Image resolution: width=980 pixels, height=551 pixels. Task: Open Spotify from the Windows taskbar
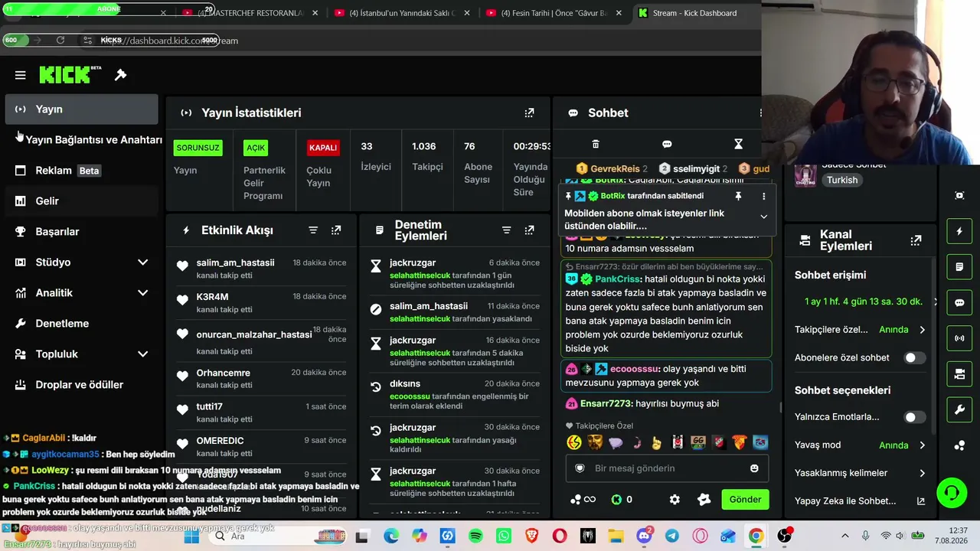point(475,536)
